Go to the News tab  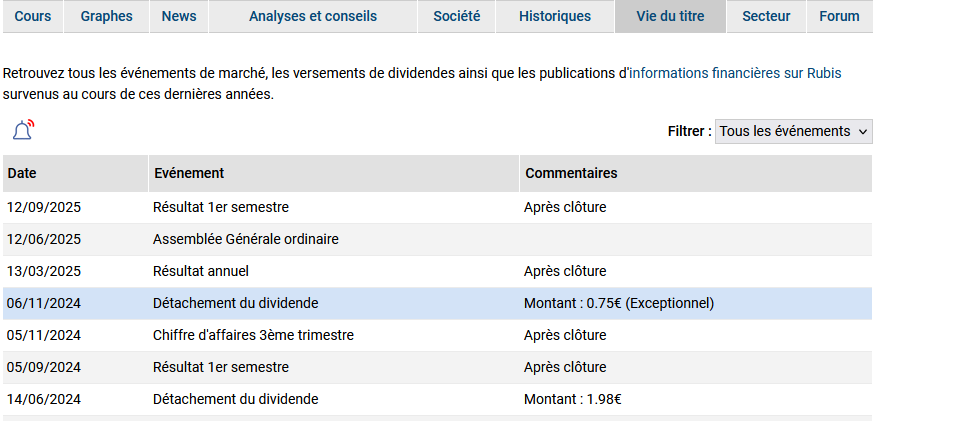pos(179,17)
